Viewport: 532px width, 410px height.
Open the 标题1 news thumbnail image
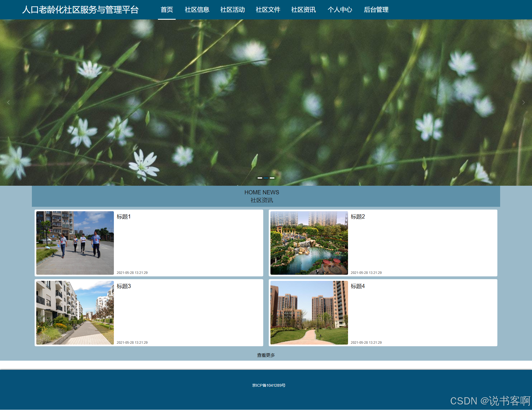tap(75, 243)
